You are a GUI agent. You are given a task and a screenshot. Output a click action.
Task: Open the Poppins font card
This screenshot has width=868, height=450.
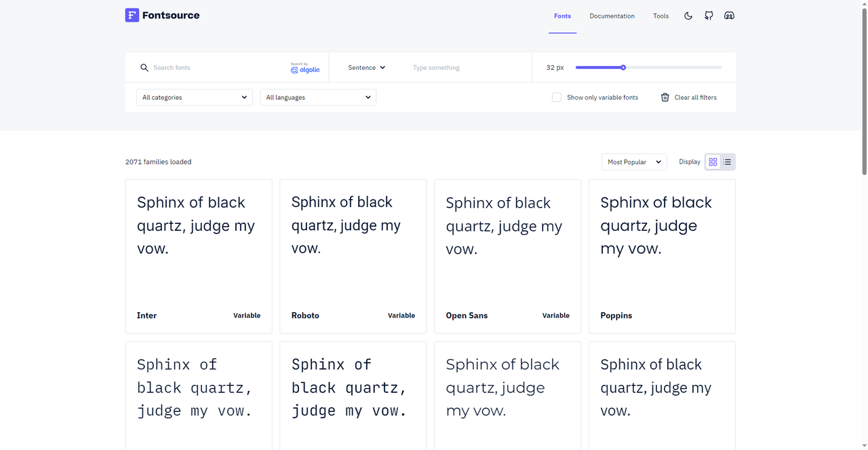click(x=662, y=257)
